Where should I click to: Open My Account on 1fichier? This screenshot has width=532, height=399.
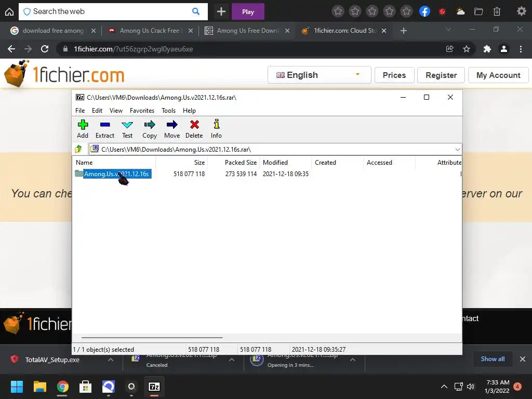(498, 75)
